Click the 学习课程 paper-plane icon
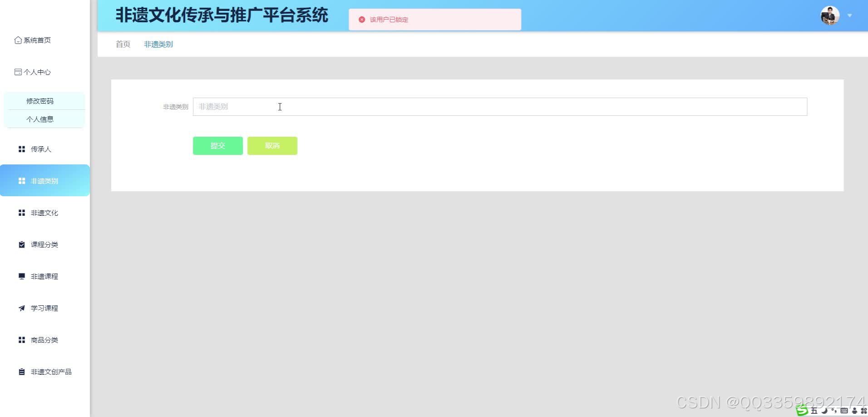 click(21, 308)
